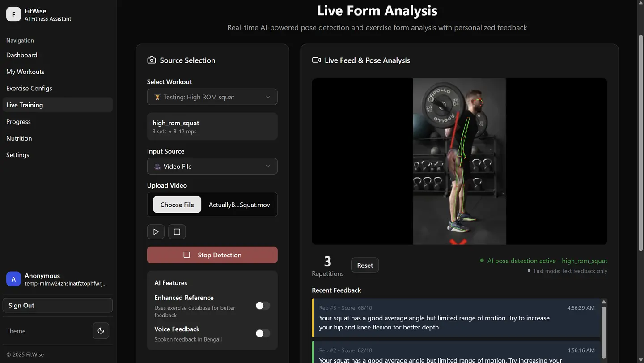Open the Progress section in sidebar
Viewport: 644px width, 363px height.
[x=18, y=121]
